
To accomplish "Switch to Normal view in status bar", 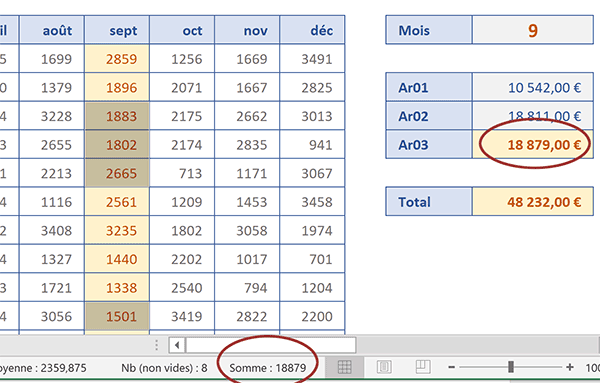I will click(344, 367).
